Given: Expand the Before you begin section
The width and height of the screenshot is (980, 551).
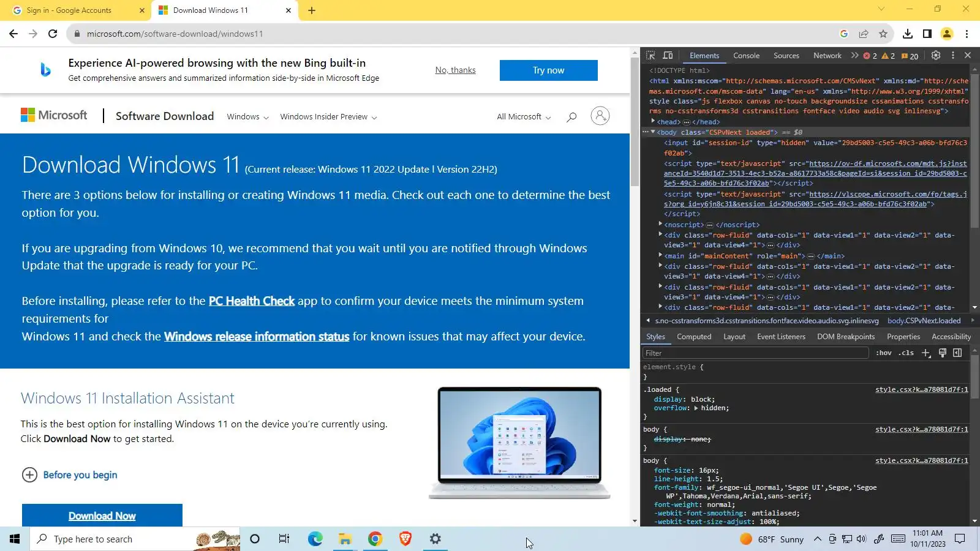Looking at the screenshot, I should 69,475.
